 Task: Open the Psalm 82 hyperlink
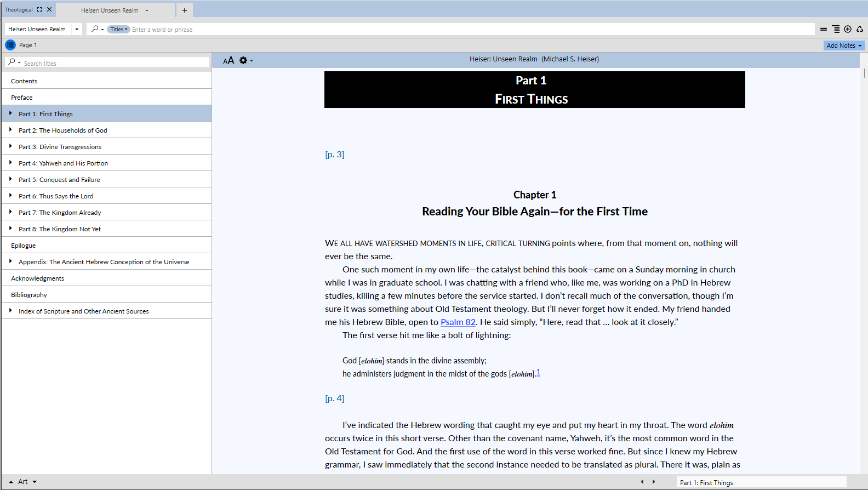click(458, 322)
